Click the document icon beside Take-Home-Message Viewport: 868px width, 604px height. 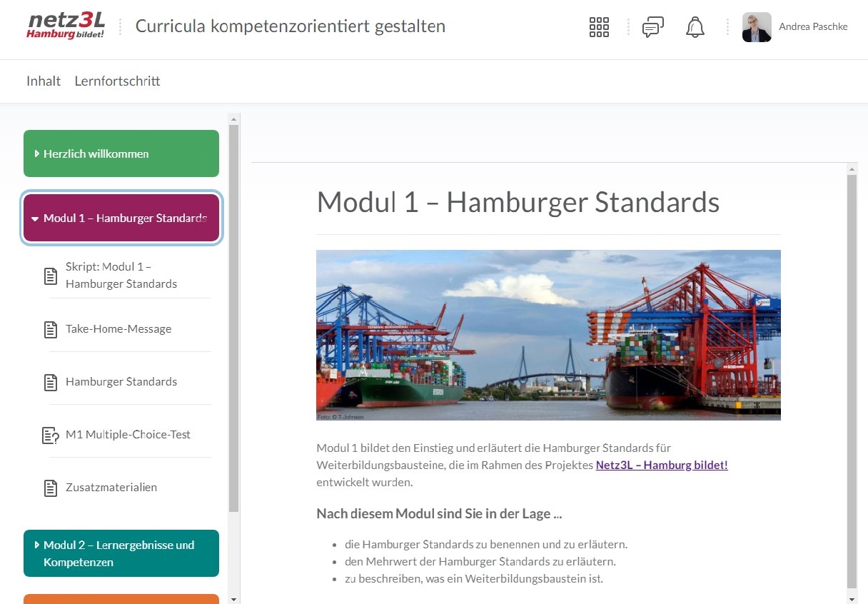click(51, 329)
